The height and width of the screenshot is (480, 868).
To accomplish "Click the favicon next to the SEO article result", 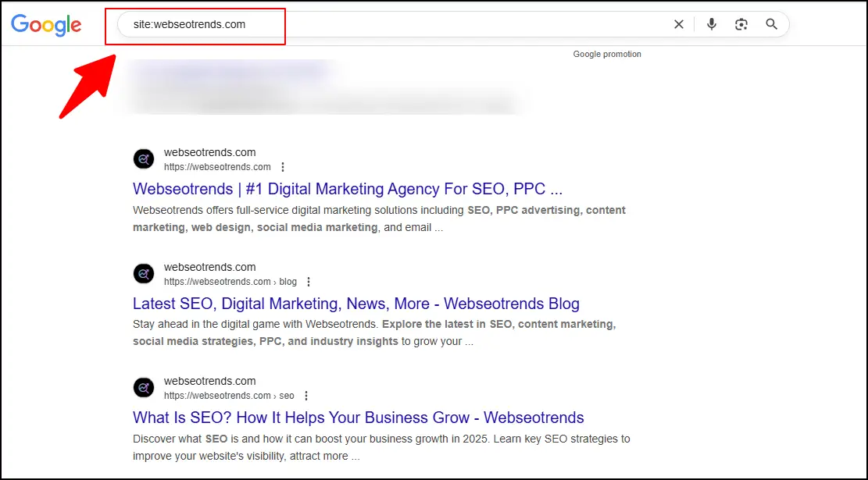I will coord(144,387).
